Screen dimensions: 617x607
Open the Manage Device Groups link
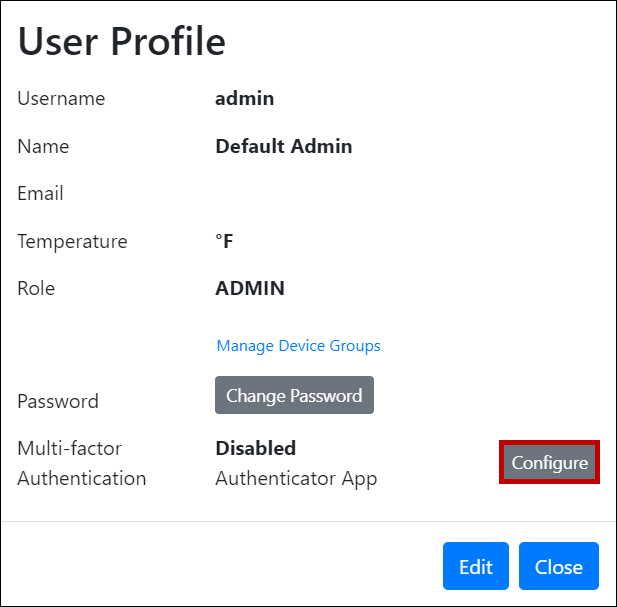[x=298, y=346]
